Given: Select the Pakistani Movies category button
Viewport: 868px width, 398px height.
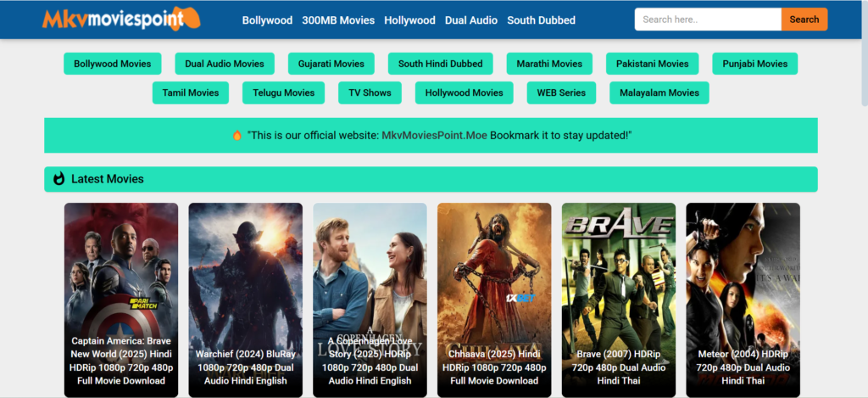Looking at the screenshot, I should [652, 64].
